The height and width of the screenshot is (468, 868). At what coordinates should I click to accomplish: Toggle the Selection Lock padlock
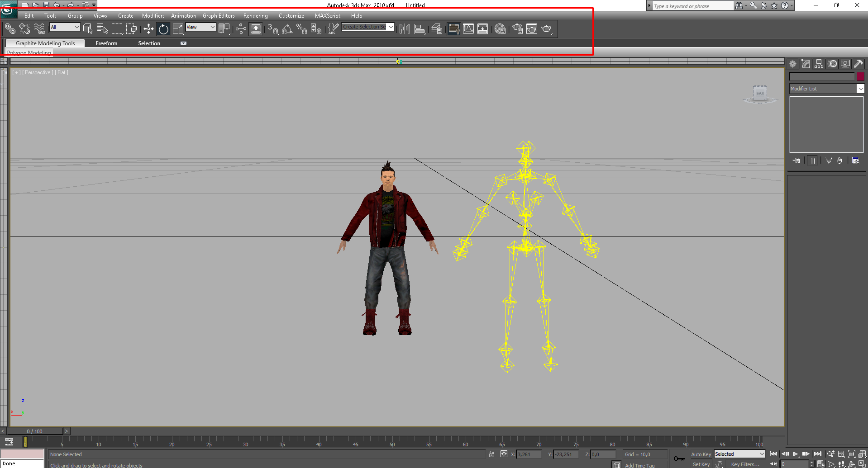tap(491, 454)
